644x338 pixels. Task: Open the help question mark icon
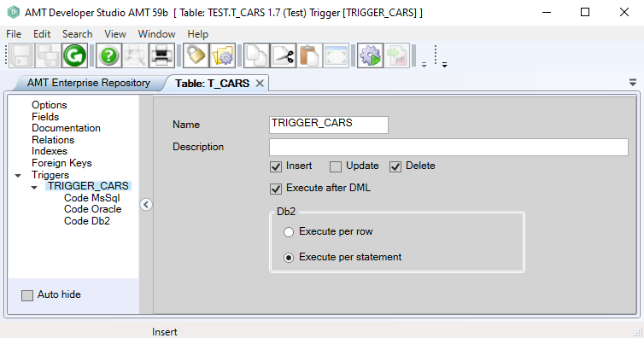pyautogui.click(x=108, y=55)
